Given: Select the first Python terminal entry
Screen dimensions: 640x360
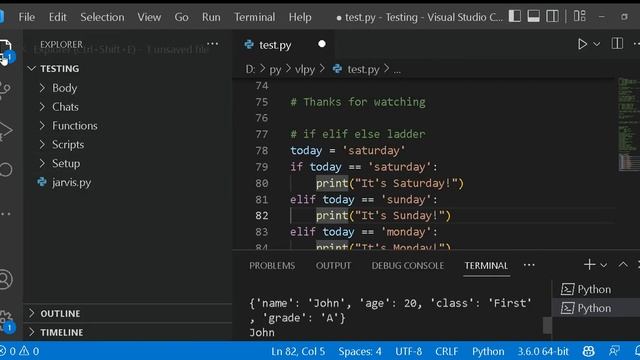Looking at the screenshot, I should (x=596, y=289).
